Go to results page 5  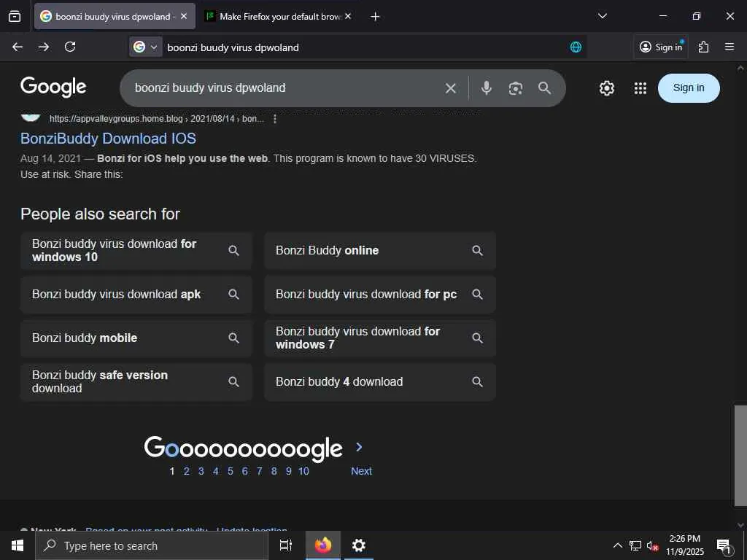click(x=230, y=471)
